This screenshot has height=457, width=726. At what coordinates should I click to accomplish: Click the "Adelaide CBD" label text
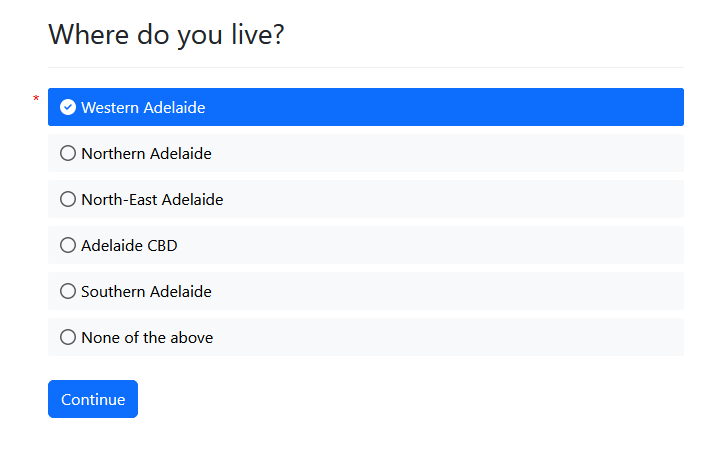129,246
